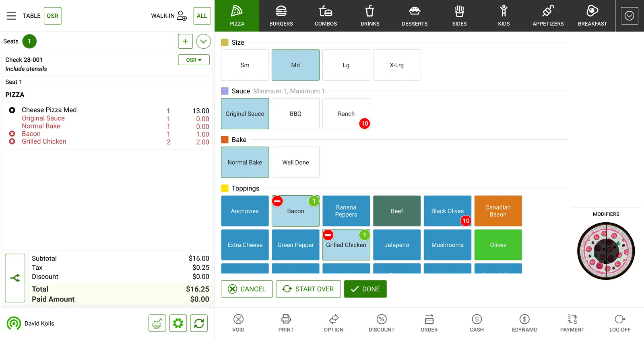Screen dimensions: 644x339
Task: Open the Desserts category tab
Action: 415,16
